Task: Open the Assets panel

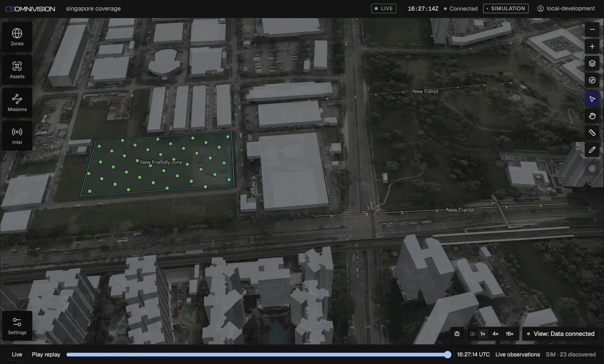Action: (17, 70)
